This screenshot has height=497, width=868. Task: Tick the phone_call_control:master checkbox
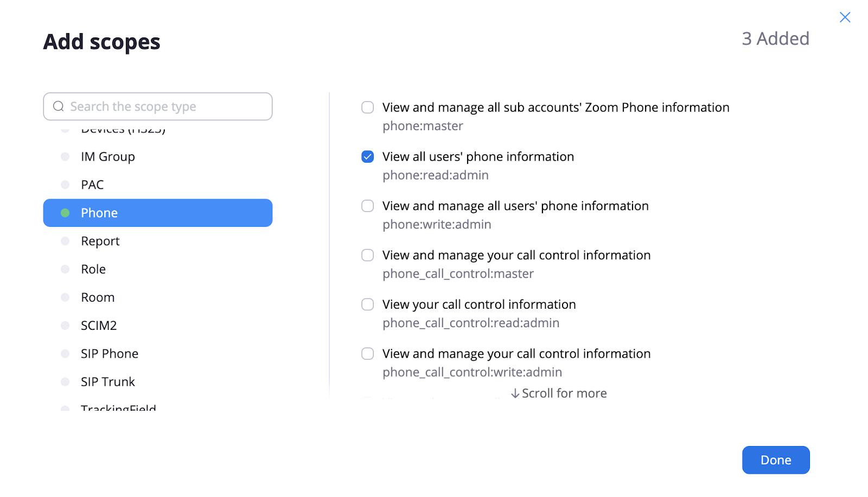click(368, 256)
